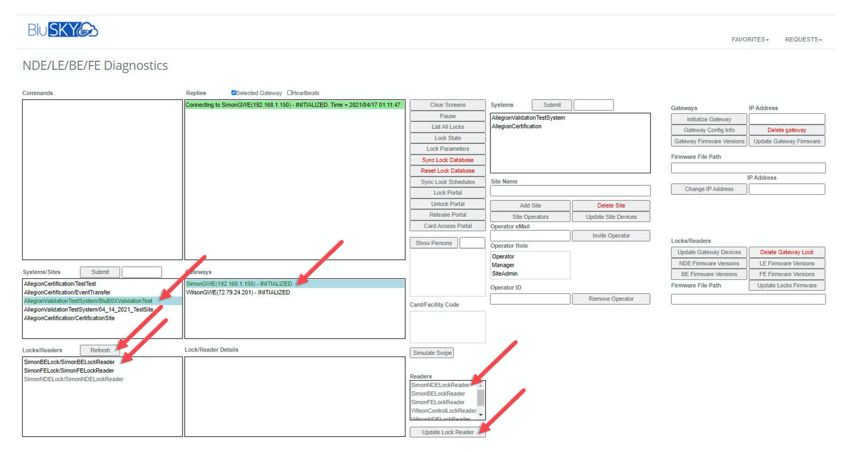The image size is (868, 452).
Task: Refresh the Locks/Readers list
Action: click(x=100, y=350)
